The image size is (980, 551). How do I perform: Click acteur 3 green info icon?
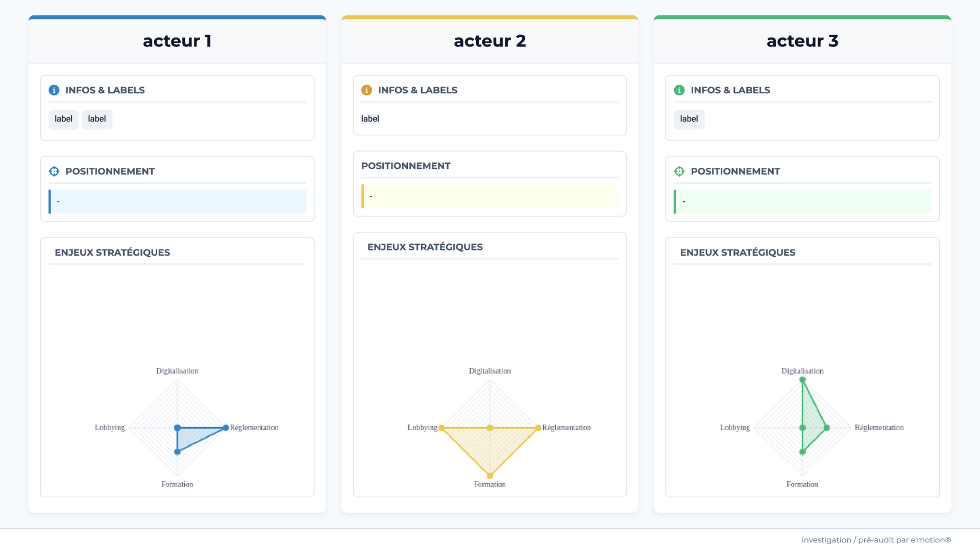click(x=679, y=90)
